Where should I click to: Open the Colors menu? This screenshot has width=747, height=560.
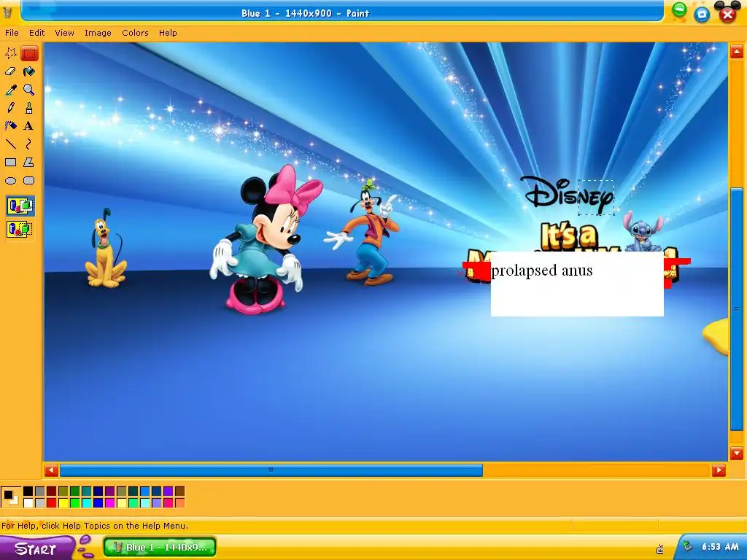[135, 33]
